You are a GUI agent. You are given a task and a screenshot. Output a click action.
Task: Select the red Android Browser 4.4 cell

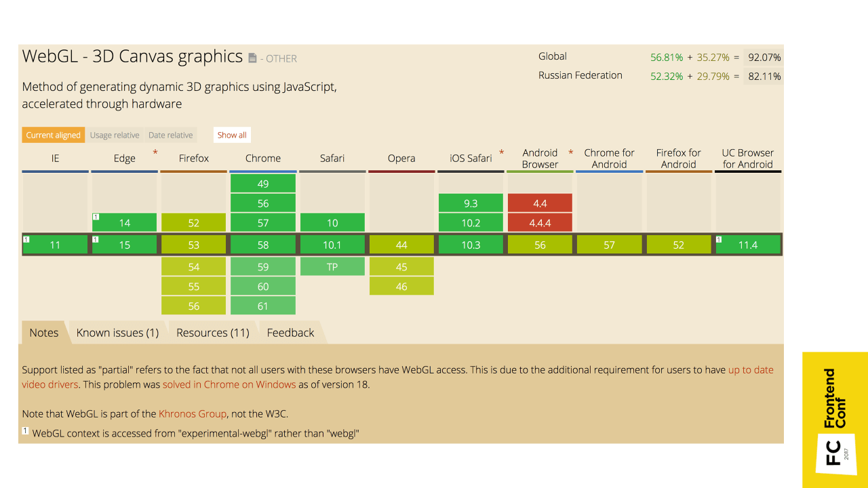[x=540, y=203]
